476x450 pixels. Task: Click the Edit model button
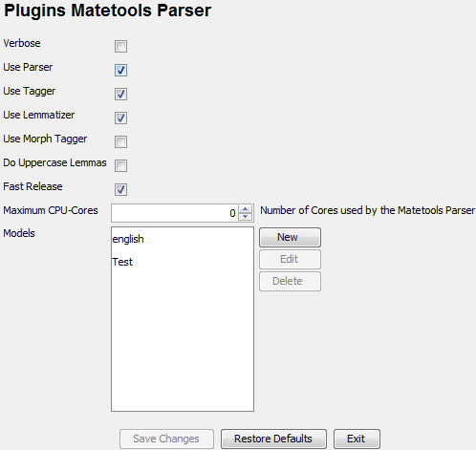coord(290,259)
